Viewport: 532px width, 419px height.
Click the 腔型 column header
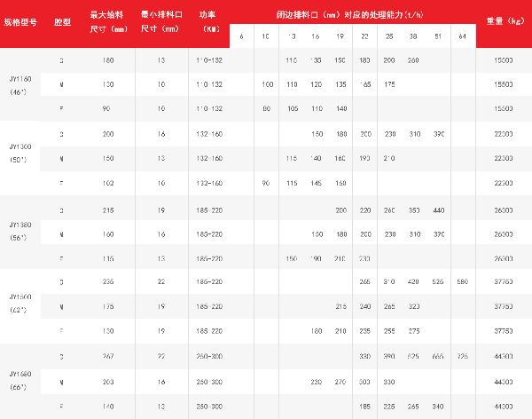[62, 22]
